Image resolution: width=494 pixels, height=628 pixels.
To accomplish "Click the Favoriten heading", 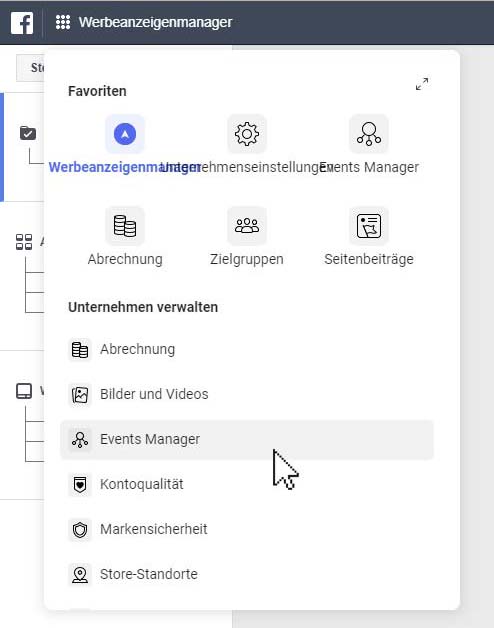I will [97, 91].
